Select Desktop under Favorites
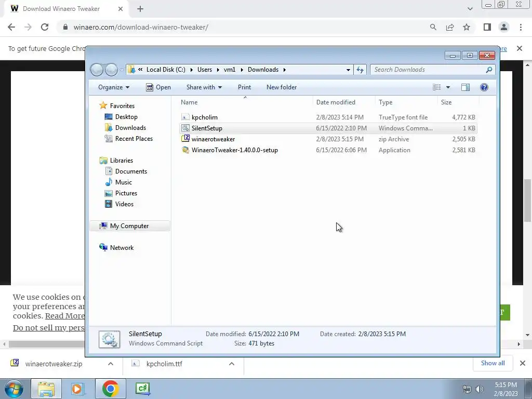 pos(126,117)
